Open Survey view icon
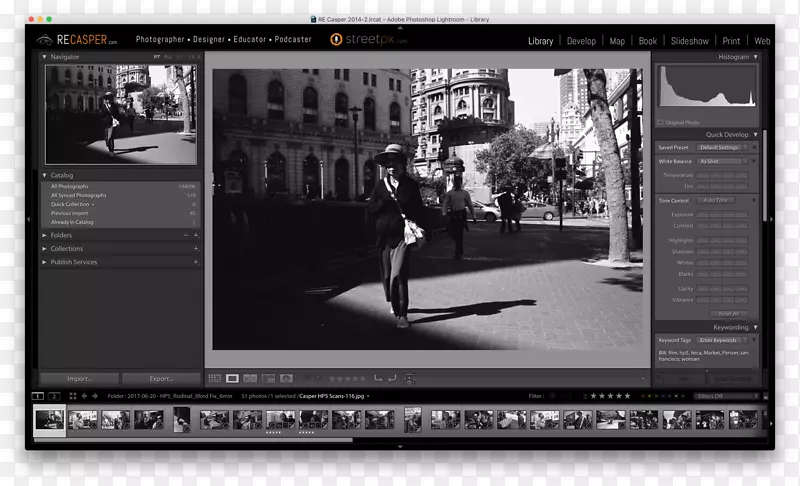This screenshot has width=800, height=486. [268, 378]
